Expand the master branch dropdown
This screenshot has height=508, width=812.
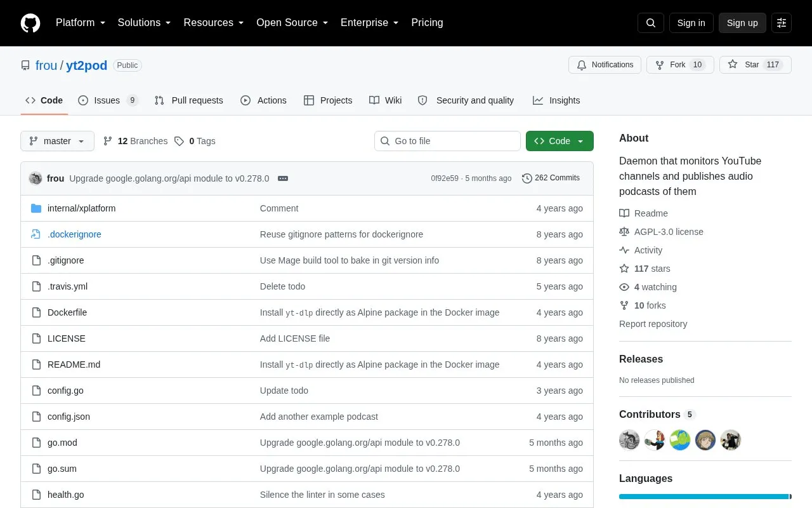[x=57, y=141]
